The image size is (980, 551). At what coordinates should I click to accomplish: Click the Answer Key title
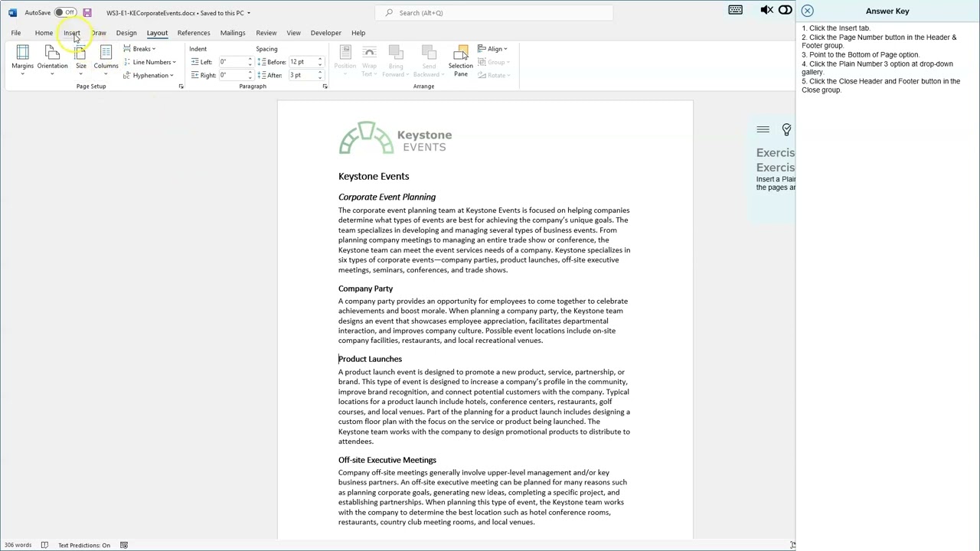[887, 11]
